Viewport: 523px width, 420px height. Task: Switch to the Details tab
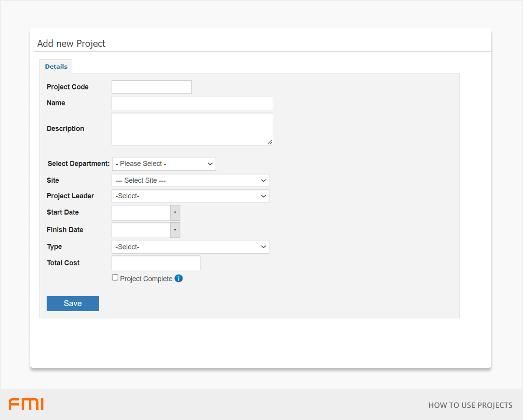(x=56, y=67)
